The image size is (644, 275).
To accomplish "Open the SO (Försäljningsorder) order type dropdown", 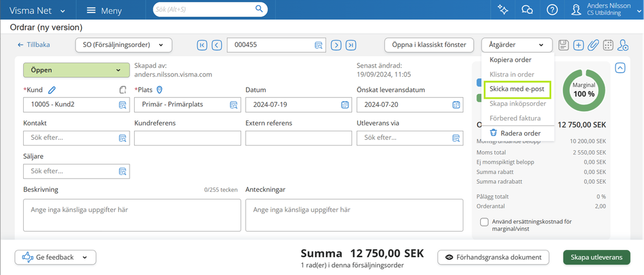I will pos(124,44).
